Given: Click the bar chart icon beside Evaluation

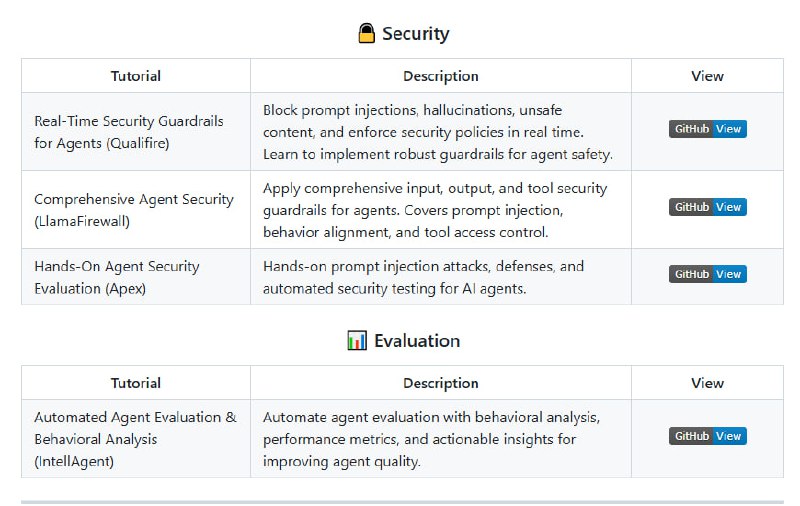Looking at the screenshot, I should pyautogui.click(x=357, y=341).
